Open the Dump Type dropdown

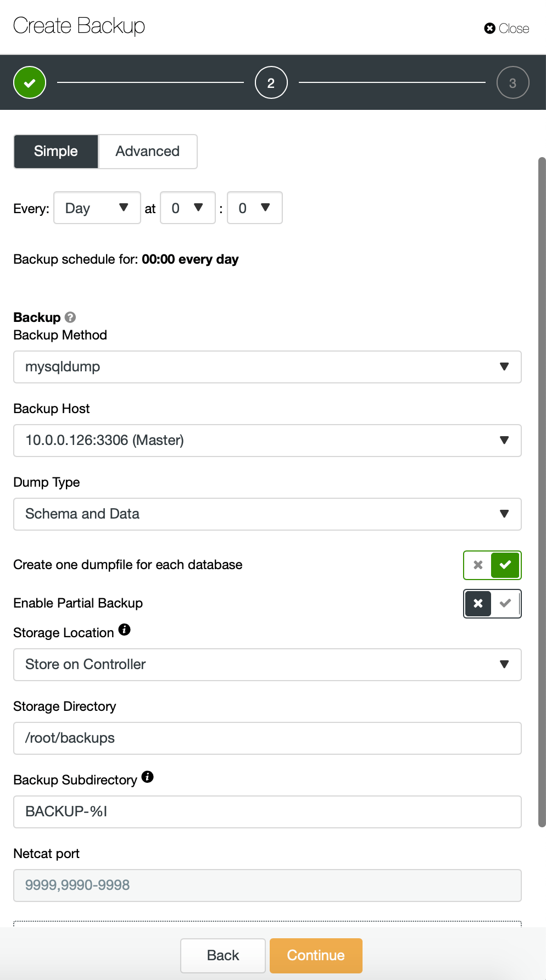pos(267,514)
